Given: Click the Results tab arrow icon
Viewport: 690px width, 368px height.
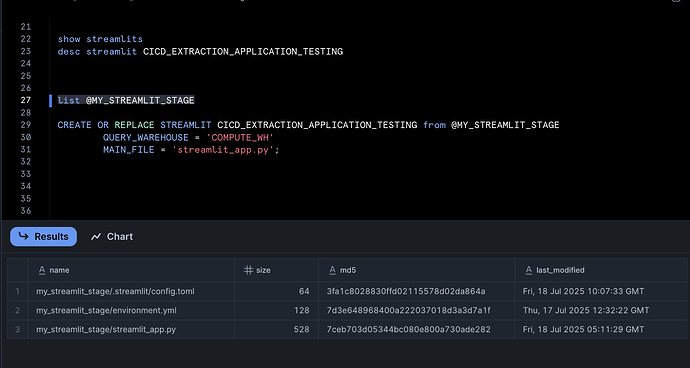Looking at the screenshot, I should [x=23, y=236].
